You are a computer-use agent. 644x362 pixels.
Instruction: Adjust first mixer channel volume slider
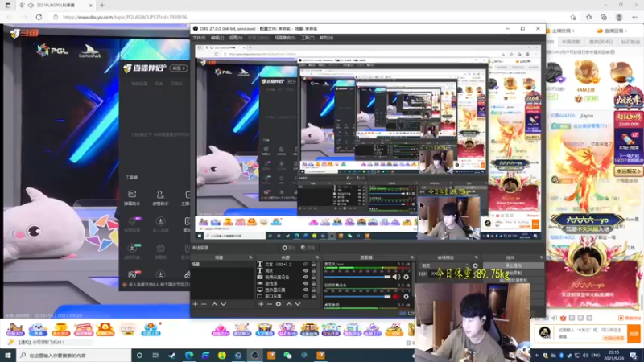tap(357, 277)
